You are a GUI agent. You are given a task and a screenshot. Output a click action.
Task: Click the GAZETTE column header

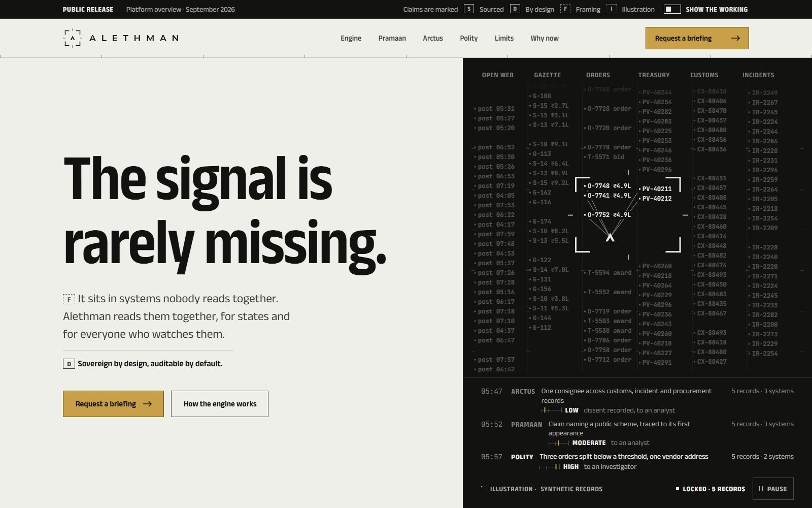click(x=547, y=75)
